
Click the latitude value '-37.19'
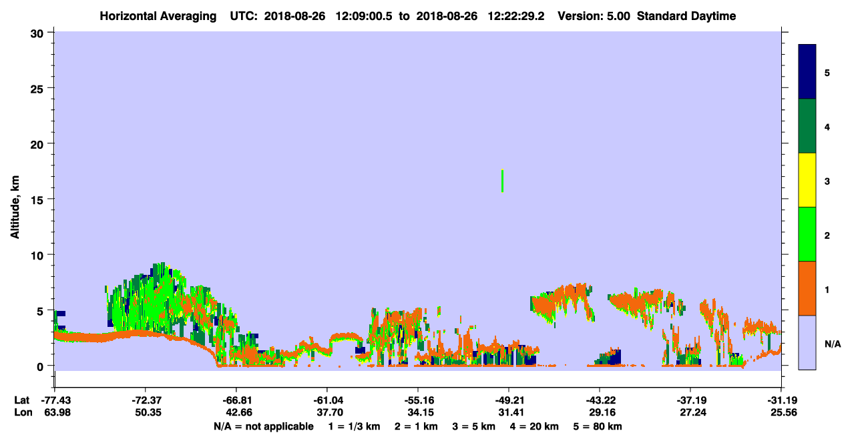690,400
